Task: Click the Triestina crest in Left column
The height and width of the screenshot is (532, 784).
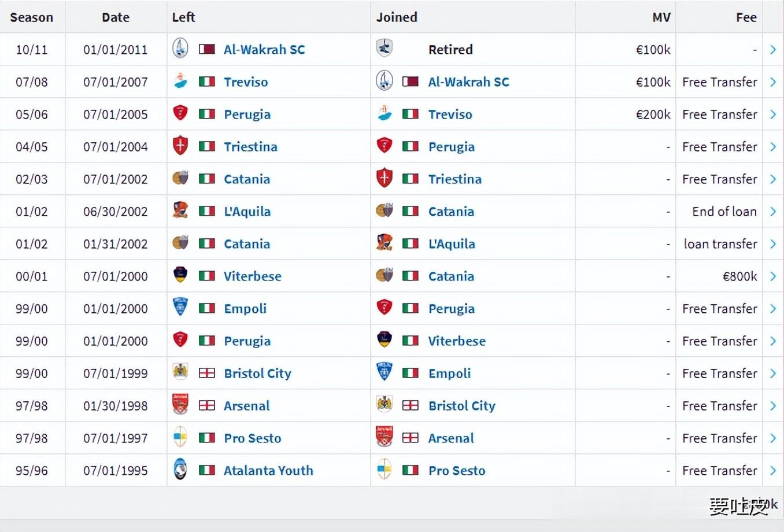Action: point(180,146)
